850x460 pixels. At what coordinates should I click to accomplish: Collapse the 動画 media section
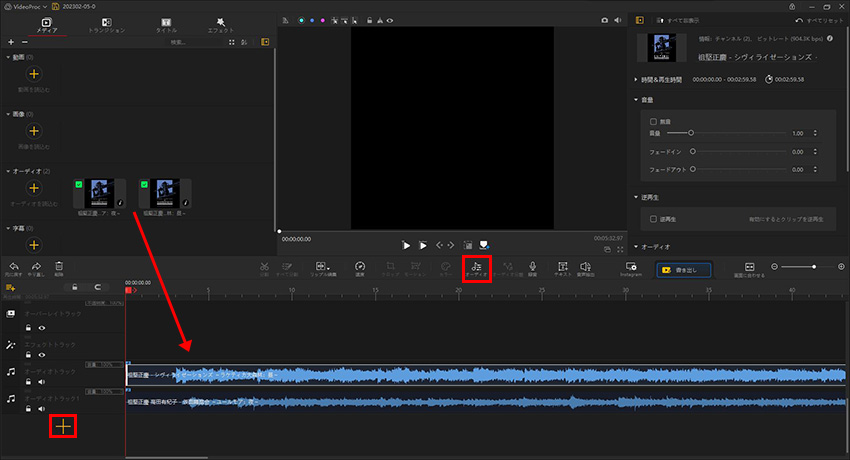click(9, 57)
